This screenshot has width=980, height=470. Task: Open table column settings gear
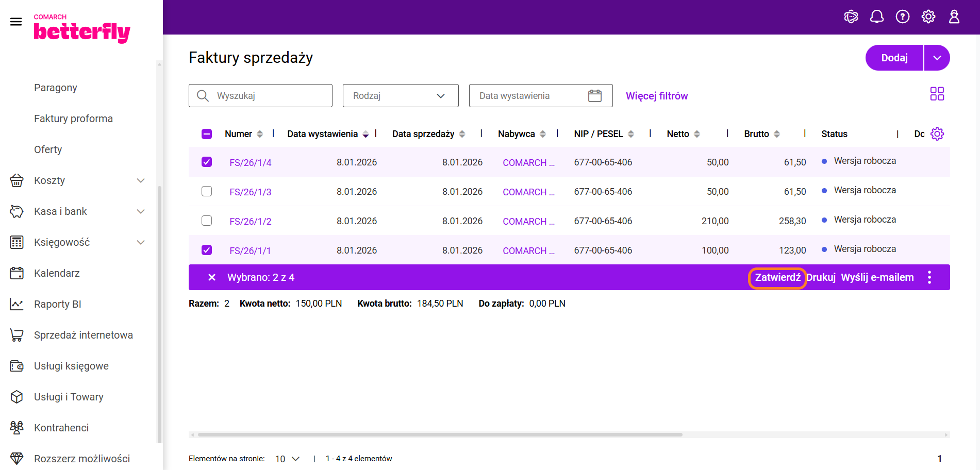pos(937,134)
